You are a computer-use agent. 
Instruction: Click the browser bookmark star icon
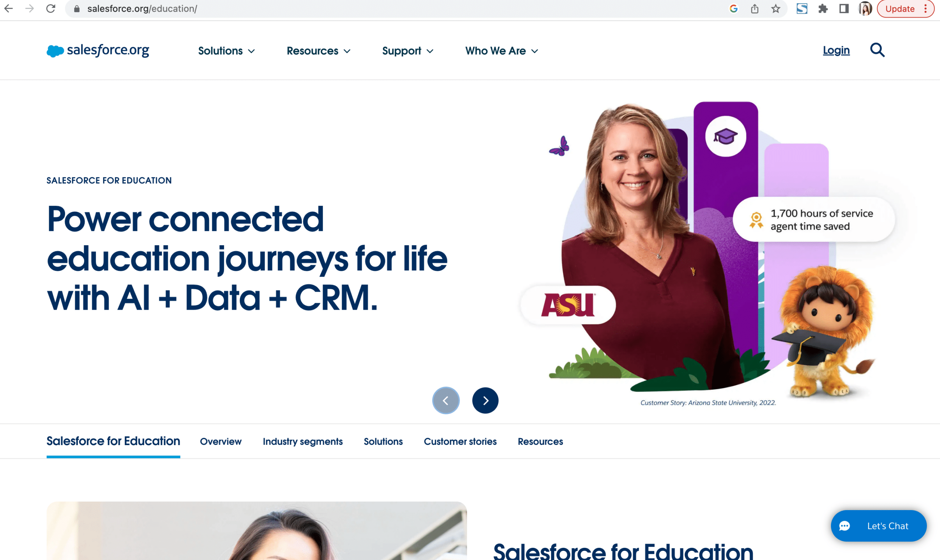775,9
